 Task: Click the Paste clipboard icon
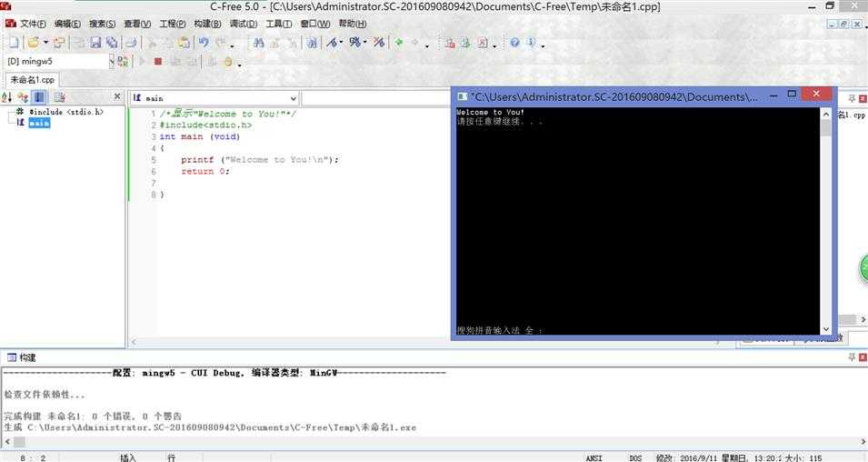pos(184,42)
